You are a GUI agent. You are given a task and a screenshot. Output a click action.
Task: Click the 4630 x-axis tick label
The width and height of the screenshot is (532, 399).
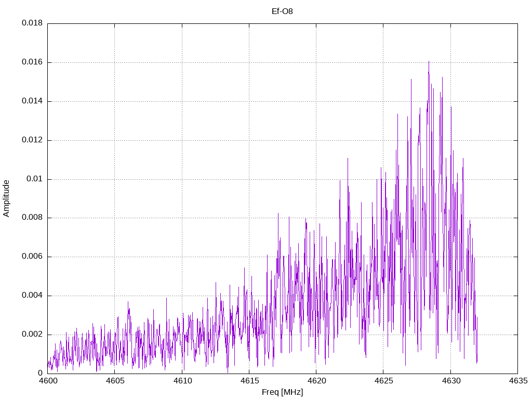click(451, 381)
